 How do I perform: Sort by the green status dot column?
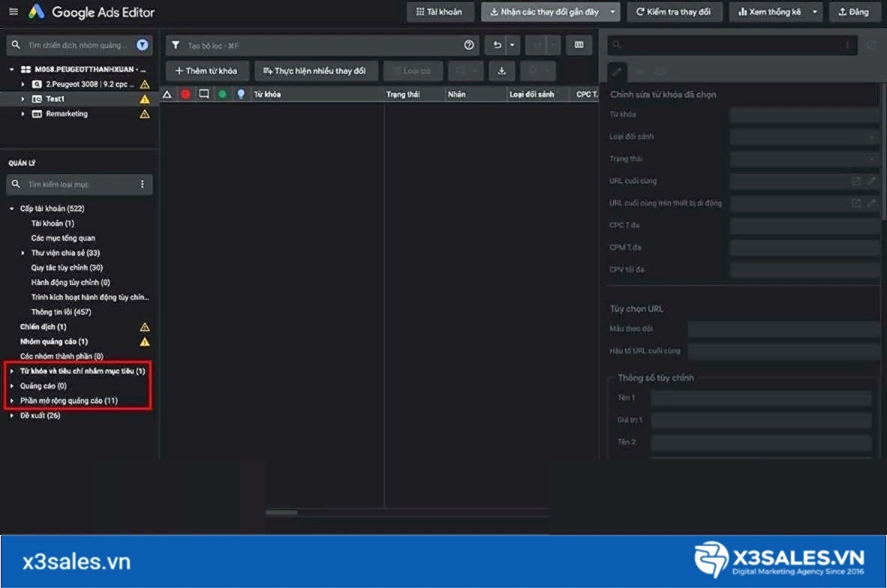pos(223,94)
